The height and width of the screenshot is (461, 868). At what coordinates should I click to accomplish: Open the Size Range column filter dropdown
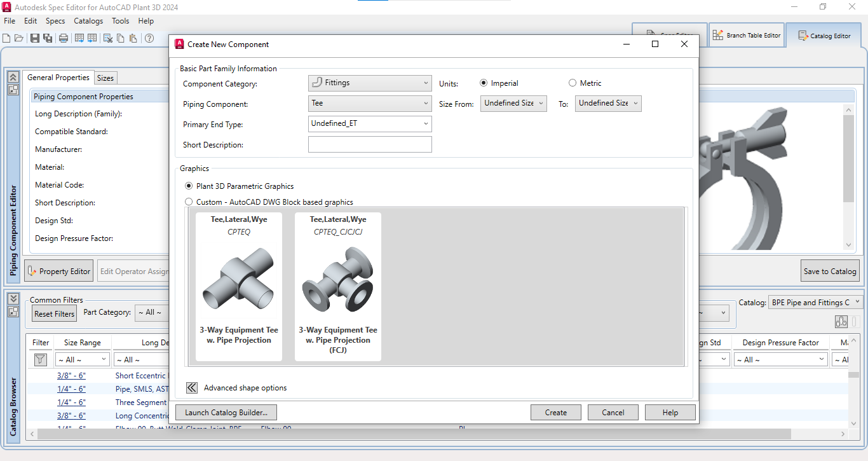tap(82, 360)
